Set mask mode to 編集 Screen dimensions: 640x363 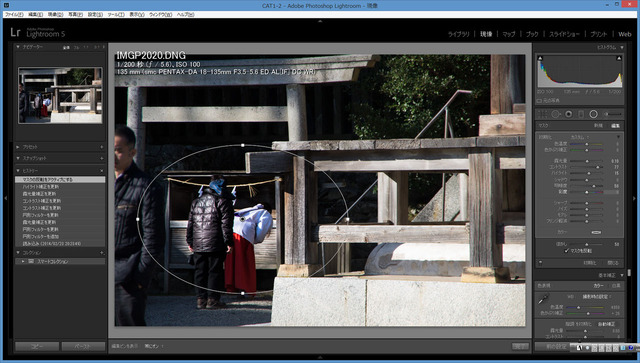(x=615, y=126)
